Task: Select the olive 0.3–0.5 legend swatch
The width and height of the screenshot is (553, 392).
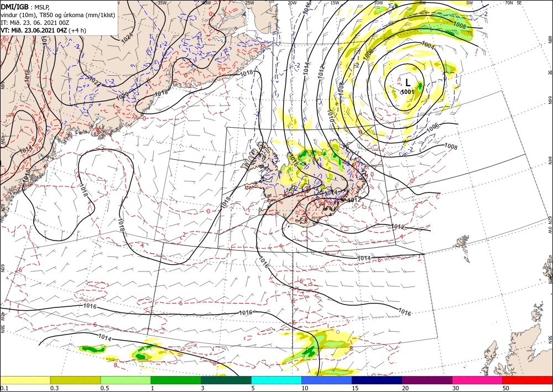Action: (75, 380)
